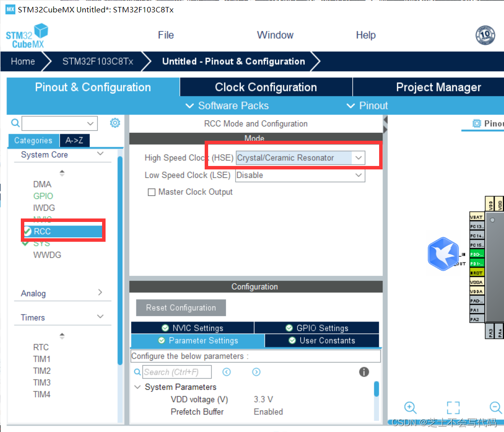
Task: Go to next search result arrow
Action: pyautogui.click(x=256, y=372)
